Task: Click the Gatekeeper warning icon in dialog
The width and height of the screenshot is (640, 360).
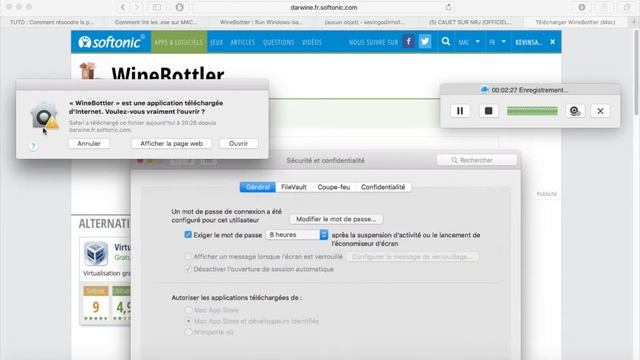Action: (44, 116)
